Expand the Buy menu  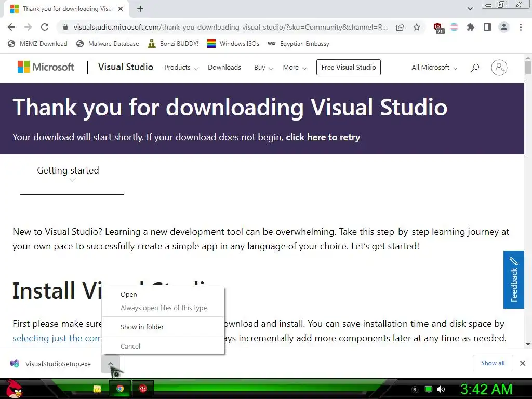pos(263,67)
